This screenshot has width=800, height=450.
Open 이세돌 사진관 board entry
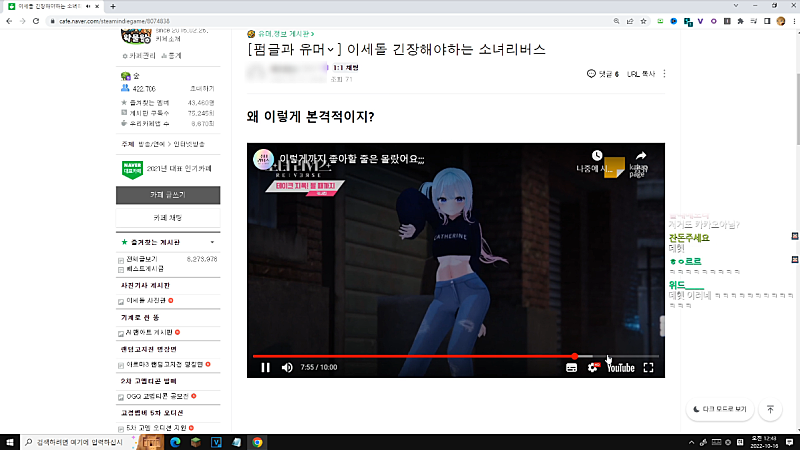[146, 301]
